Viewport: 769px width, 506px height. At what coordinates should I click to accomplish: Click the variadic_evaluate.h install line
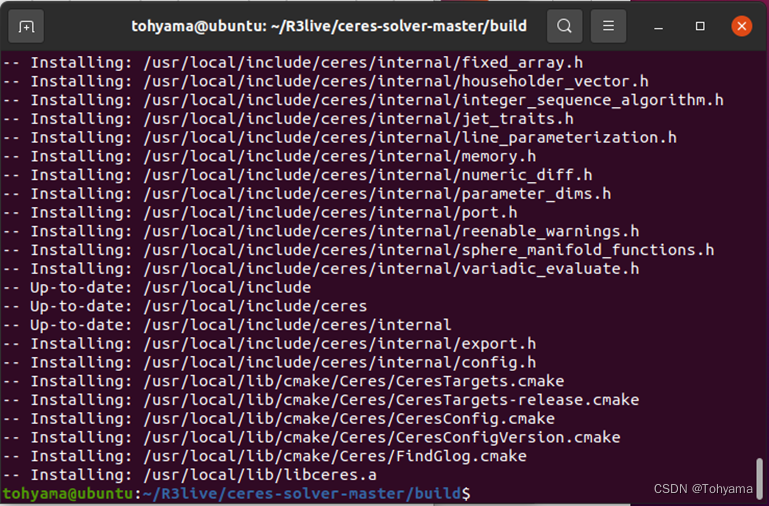[x=321, y=269]
